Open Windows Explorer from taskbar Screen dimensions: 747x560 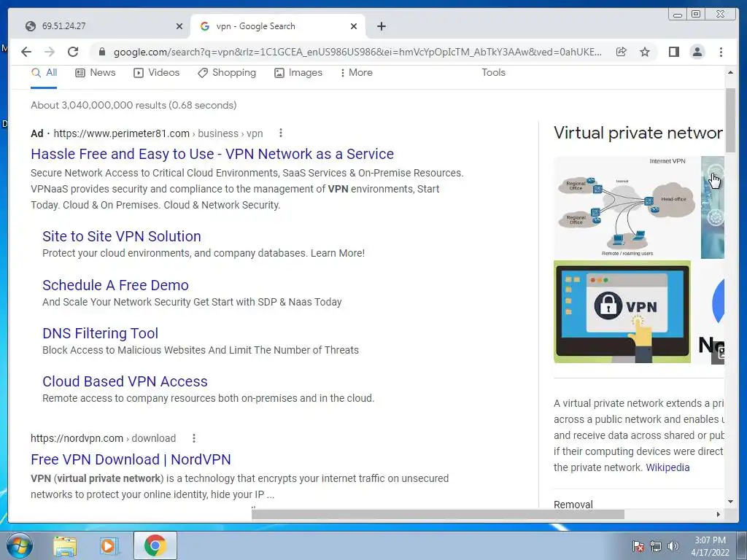point(65,545)
